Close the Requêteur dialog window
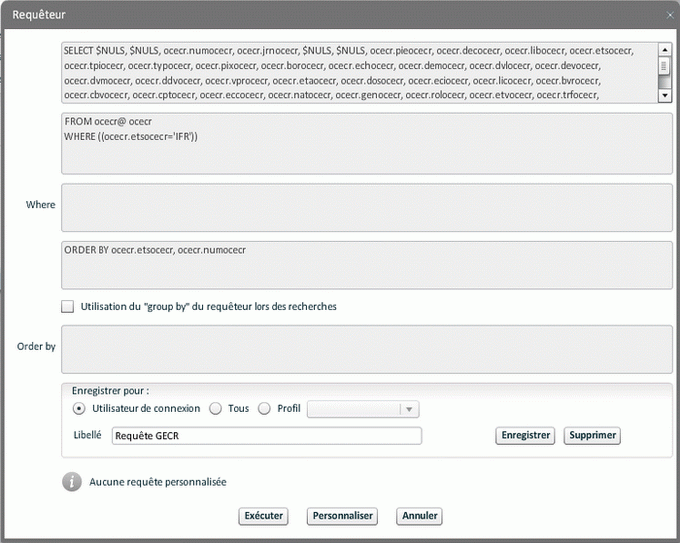680x543 pixels. (668, 14)
